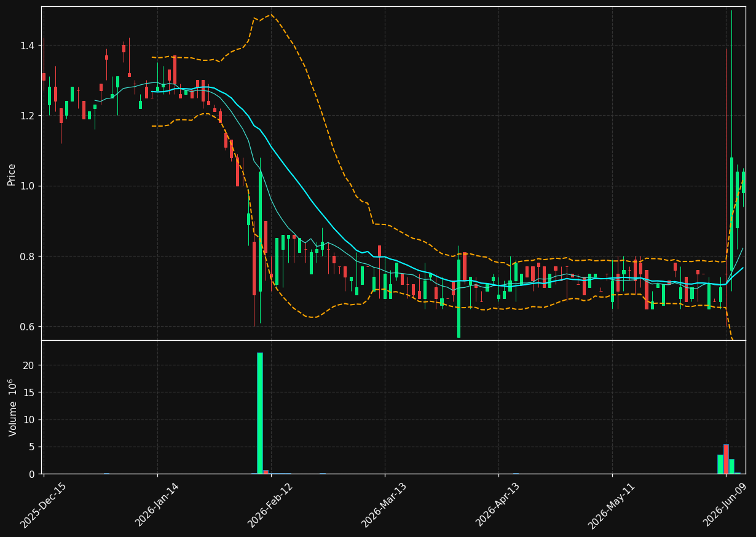This screenshot has height=537, width=756.
Task: Click the 2026-Mar-13 date label
Action: (384, 505)
